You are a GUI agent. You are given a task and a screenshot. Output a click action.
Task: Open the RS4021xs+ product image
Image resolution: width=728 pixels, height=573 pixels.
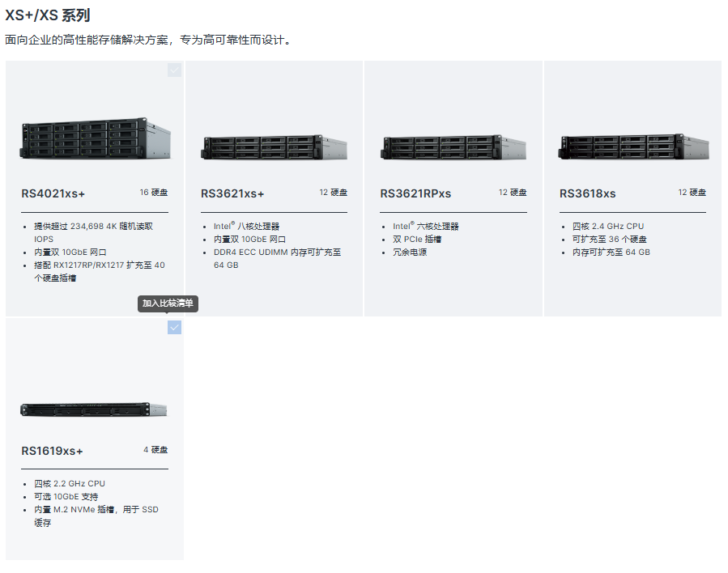coord(95,138)
